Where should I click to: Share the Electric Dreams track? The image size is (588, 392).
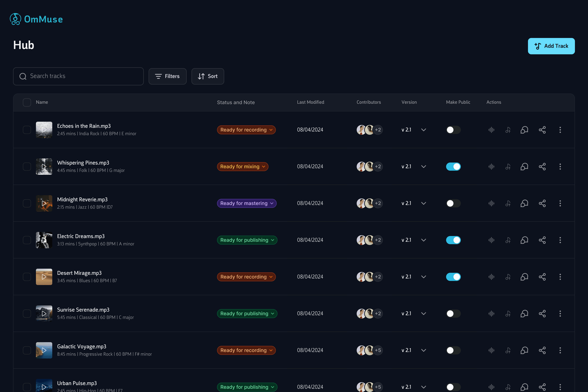542,240
